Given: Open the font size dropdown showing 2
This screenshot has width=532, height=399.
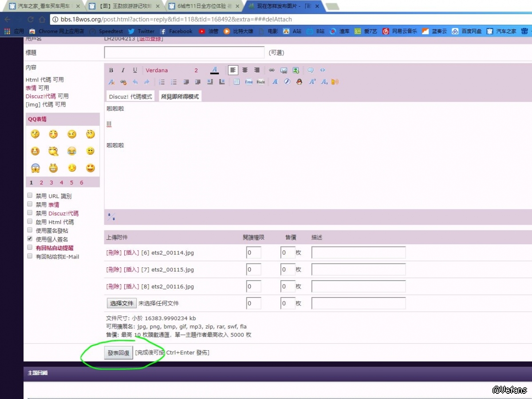Looking at the screenshot, I should click(197, 70).
